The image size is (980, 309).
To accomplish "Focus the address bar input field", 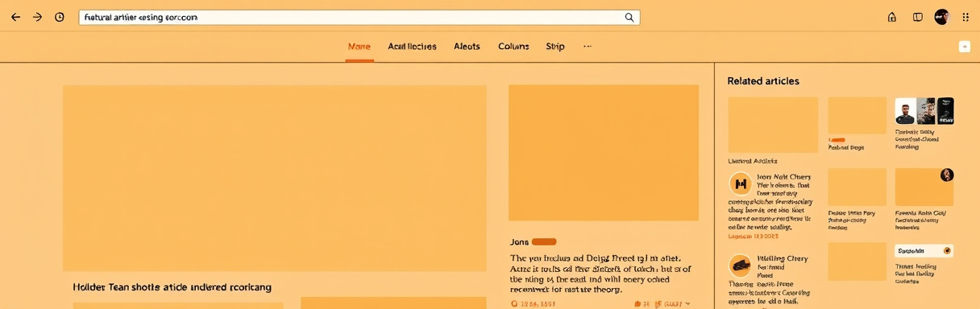I will [x=359, y=17].
